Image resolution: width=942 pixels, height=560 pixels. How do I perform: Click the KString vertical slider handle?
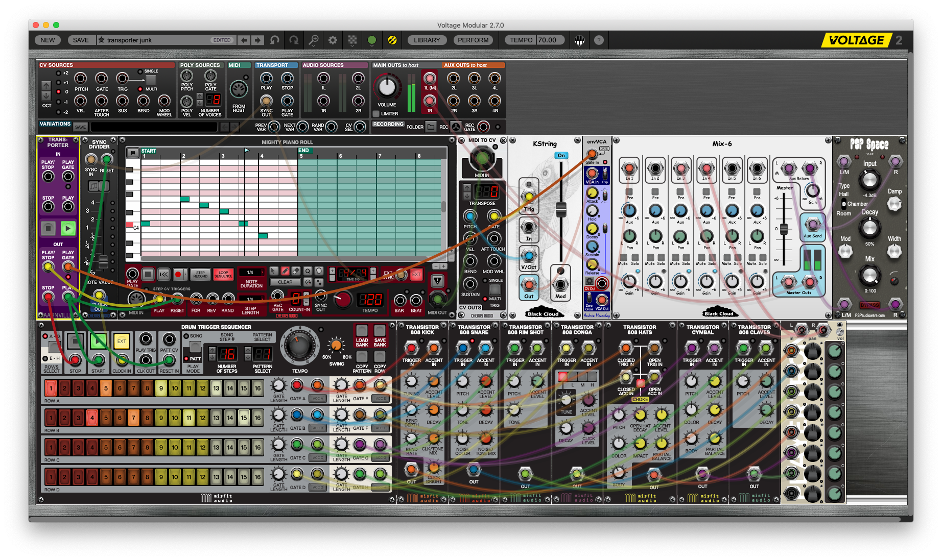click(561, 208)
